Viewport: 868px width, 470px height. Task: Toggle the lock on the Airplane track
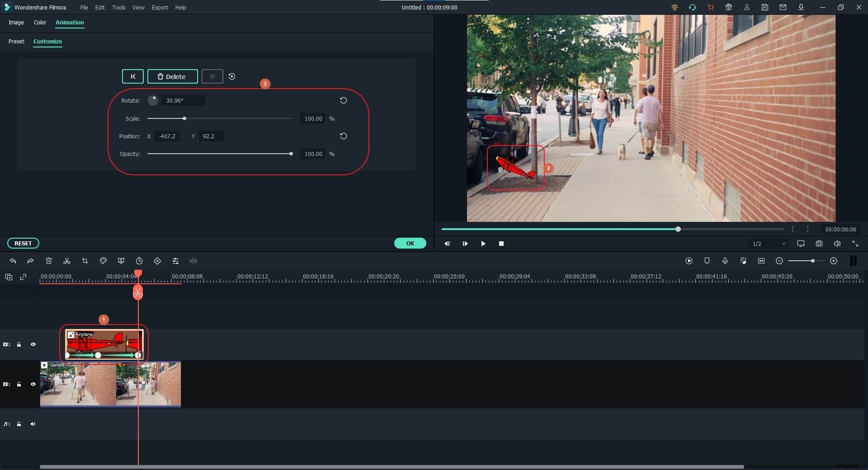pos(19,344)
